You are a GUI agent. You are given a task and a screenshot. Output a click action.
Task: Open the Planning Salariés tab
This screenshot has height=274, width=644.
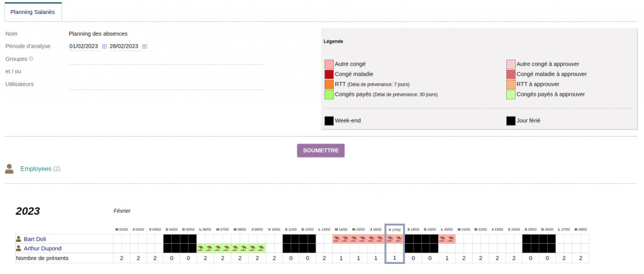[33, 13]
